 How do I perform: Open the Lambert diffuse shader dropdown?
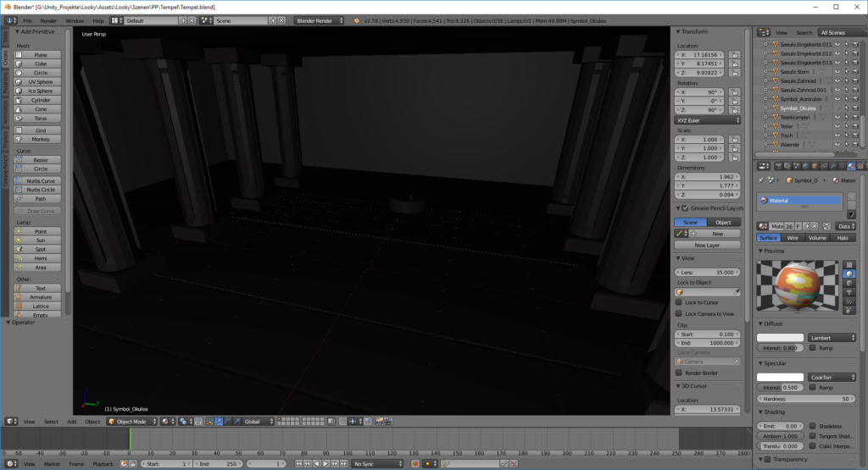(832, 337)
